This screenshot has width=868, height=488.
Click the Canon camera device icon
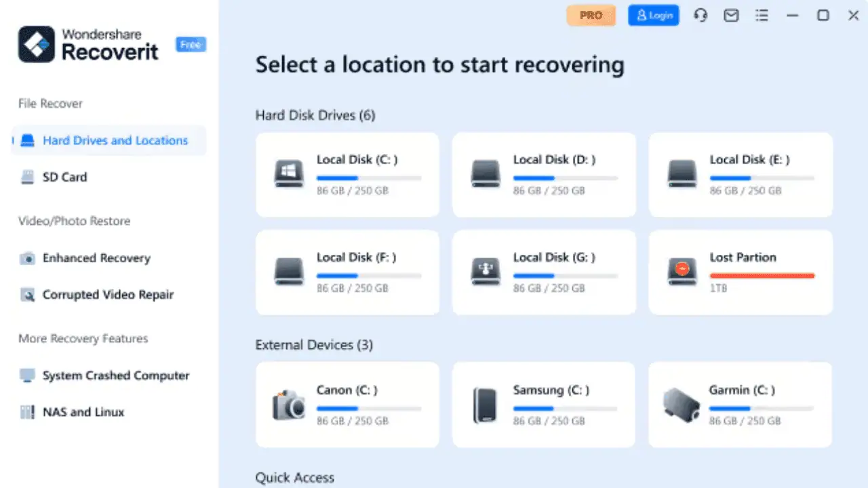tap(289, 405)
